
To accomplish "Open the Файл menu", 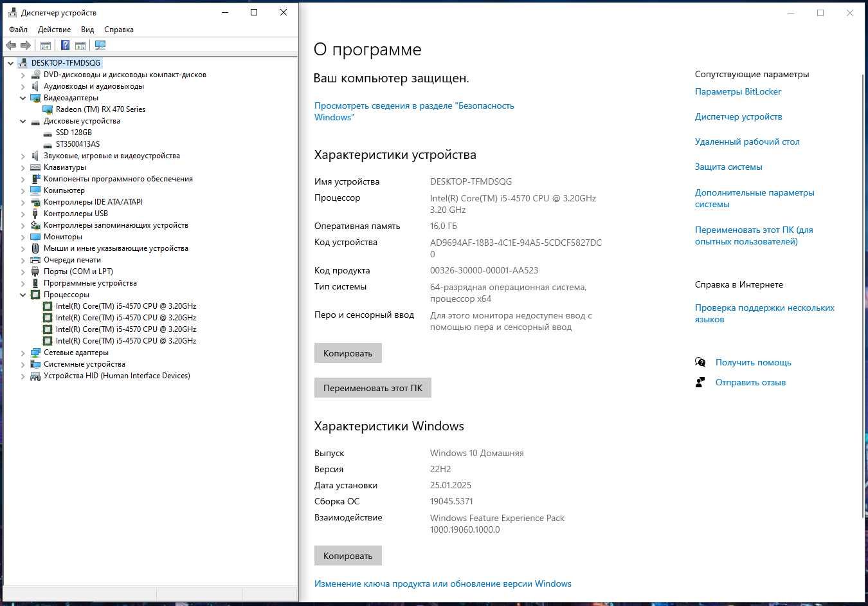I will tap(19, 30).
